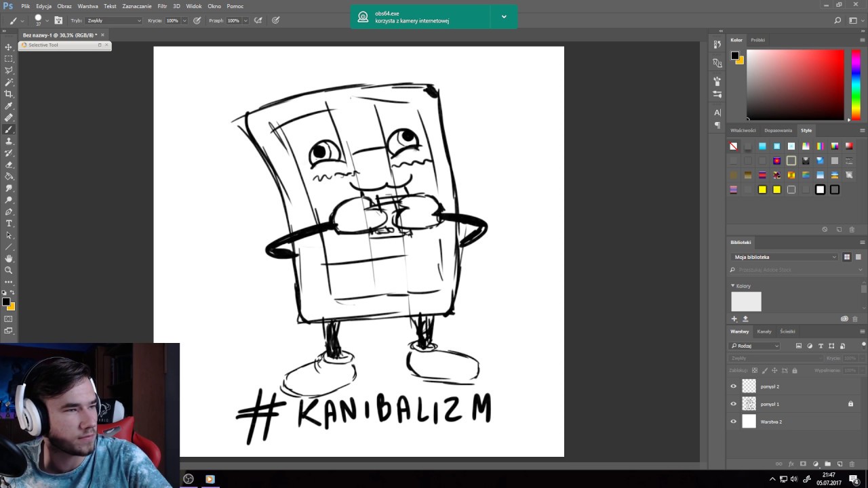The image size is (868, 488).
Task: Filter layers by type layers icon
Action: tap(821, 346)
